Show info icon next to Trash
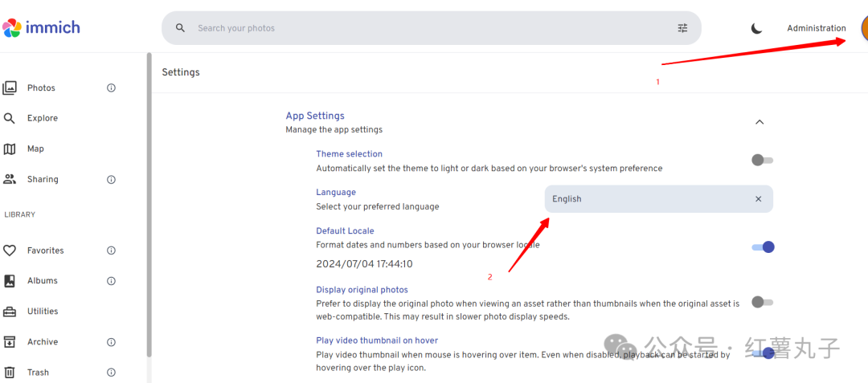Screen dimensions: 868x383 point(111,372)
